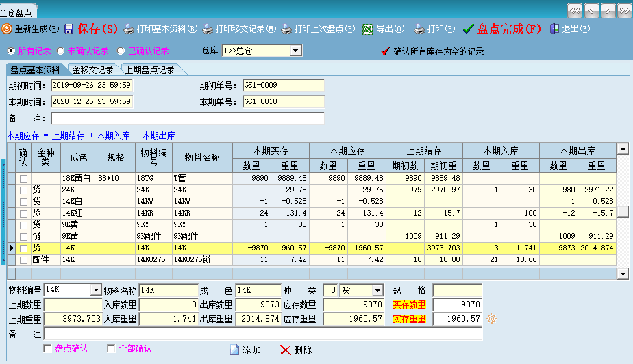Click printer icon for 打印移交记录(M)

pyautogui.click(x=208, y=29)
